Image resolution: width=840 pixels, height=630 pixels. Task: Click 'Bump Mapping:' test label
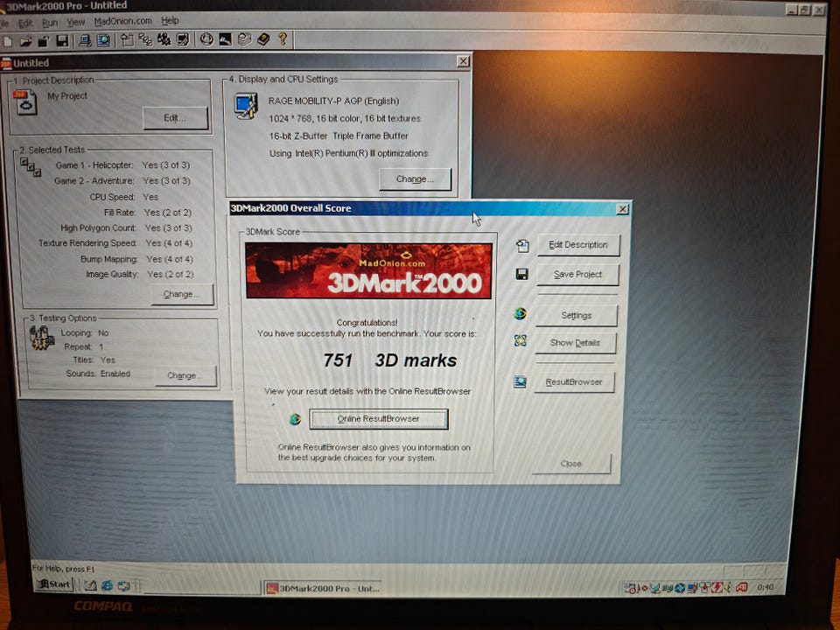coord(108,259)
